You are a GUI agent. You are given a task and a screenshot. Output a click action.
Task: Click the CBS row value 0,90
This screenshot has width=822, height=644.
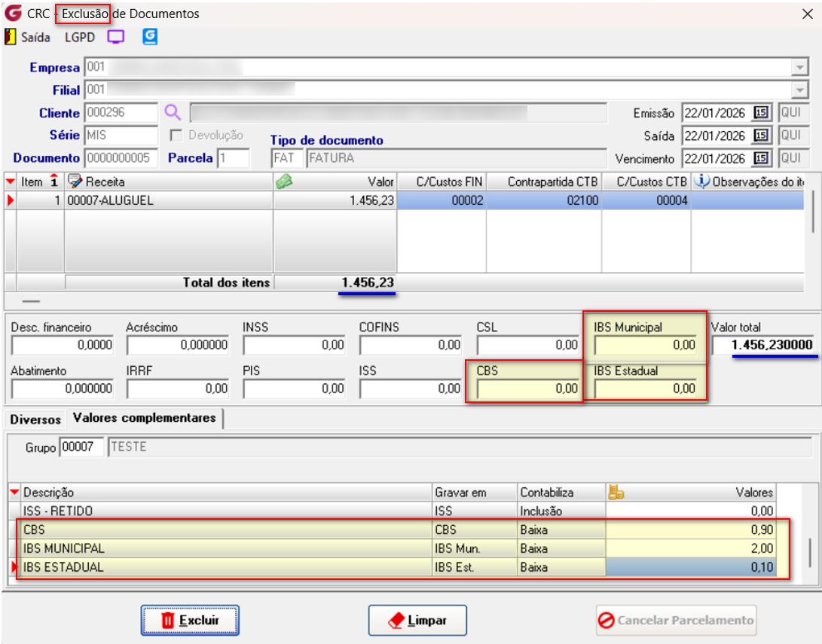[x=691, y=530]
